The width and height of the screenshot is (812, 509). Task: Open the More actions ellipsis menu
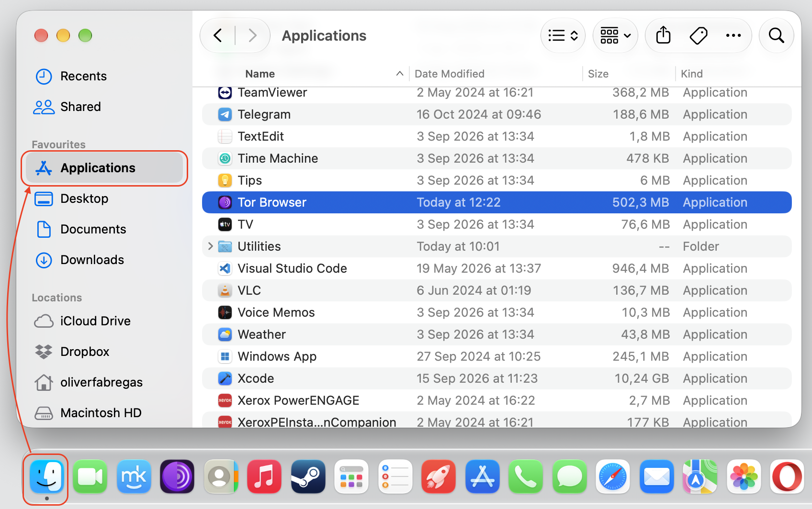(733, 35)
